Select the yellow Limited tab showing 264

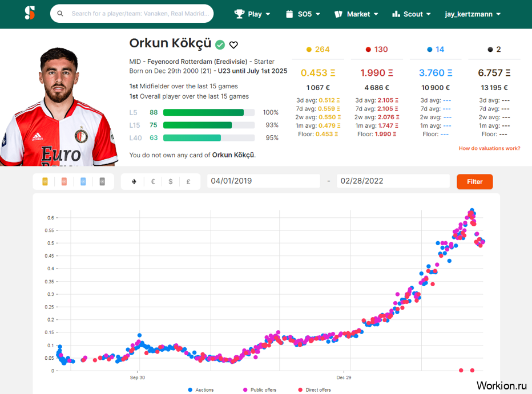pyautogui.click(x=318, y=50)
